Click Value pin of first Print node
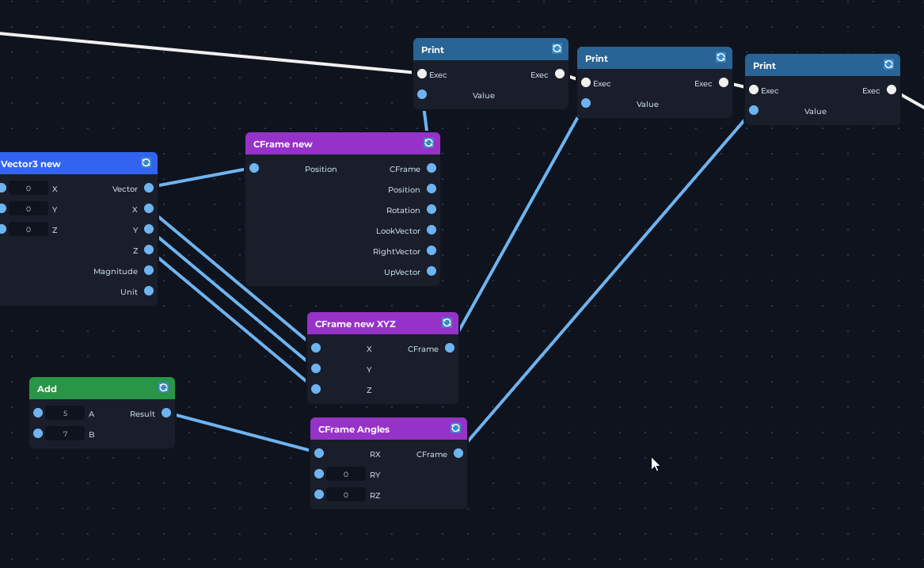The width and height of the screenshot is (924, 568). tap(422, 94)
